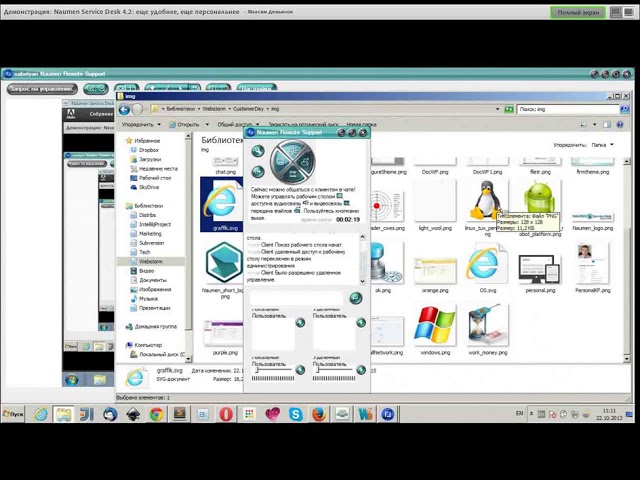Click the Naumen_short_logo.png file
640x480 pixels.
point(223,266)
